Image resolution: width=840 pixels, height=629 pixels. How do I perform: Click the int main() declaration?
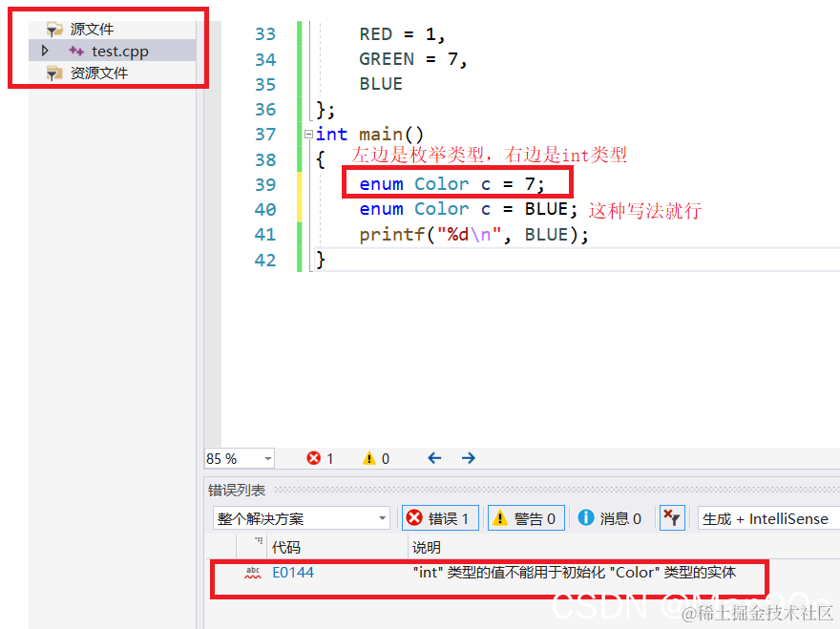click(369, 134)
